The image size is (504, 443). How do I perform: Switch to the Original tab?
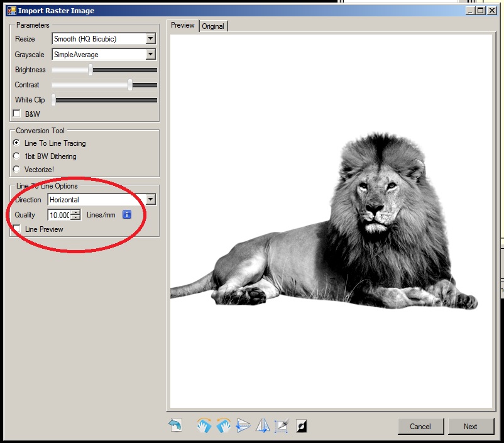pos(213,26)
